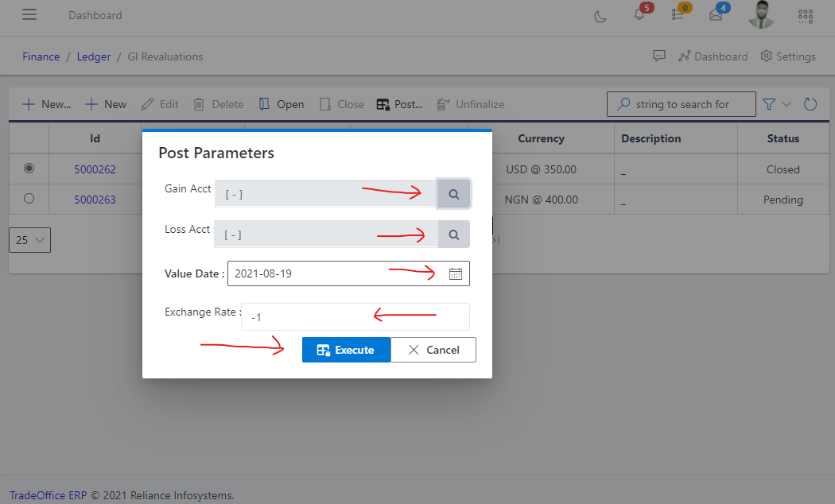Select radio button for row 5000263

[29, 199]
